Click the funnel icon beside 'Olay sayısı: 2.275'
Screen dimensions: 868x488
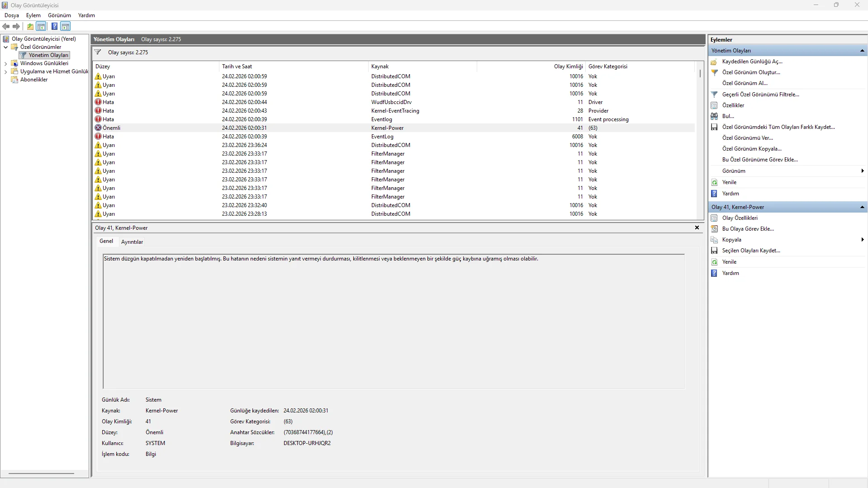98,52
